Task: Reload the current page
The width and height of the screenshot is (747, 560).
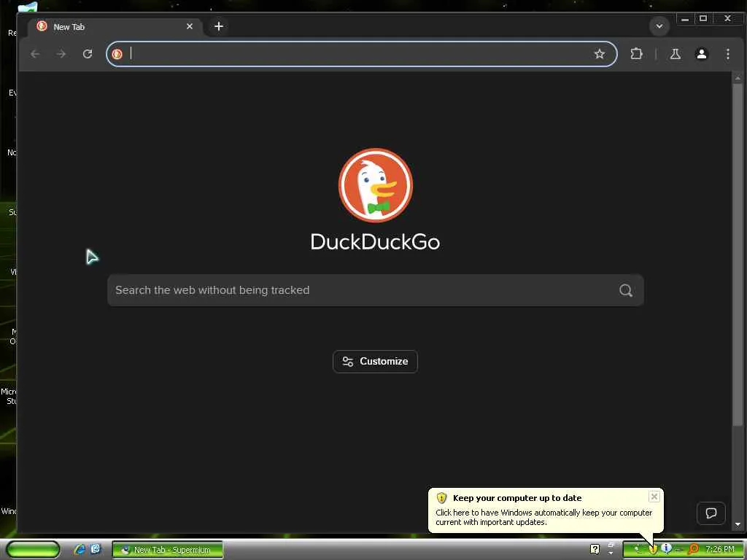Action: (x=88, y=54)
